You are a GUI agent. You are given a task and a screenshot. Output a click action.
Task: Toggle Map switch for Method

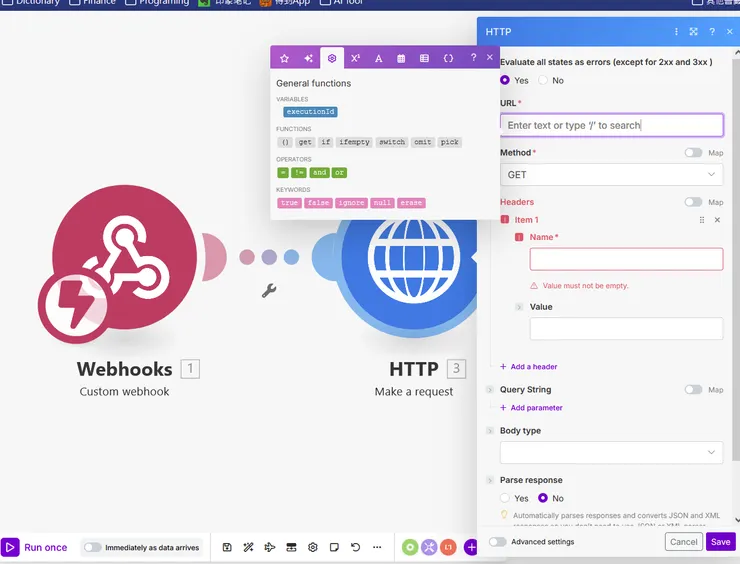[693, 152]
